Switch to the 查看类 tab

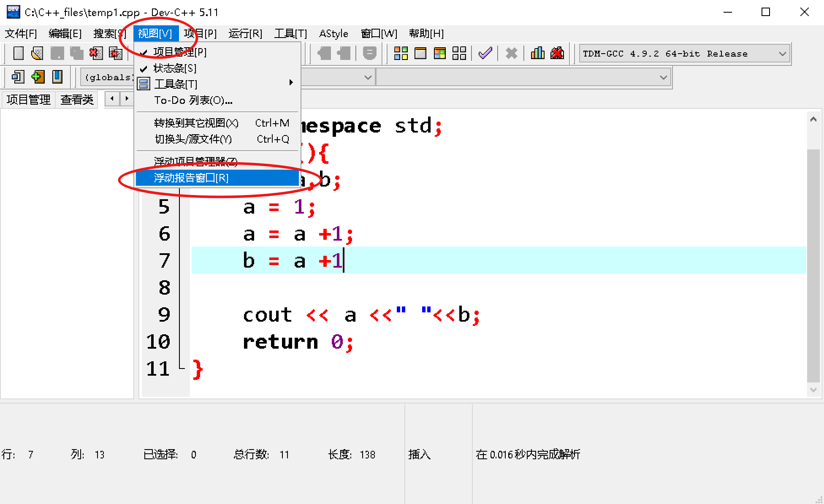coord(76,99)
